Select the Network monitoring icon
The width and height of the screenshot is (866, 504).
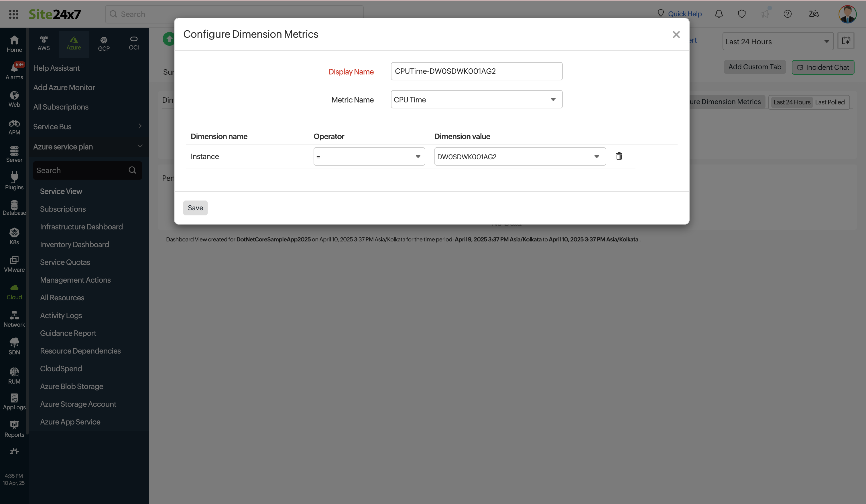tap(14, 318)
